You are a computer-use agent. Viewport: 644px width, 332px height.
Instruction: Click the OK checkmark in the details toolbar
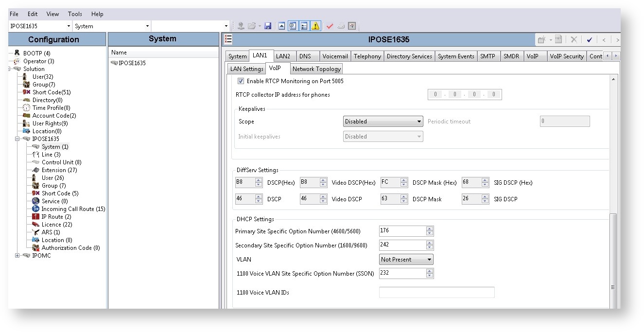pos(590,39)
